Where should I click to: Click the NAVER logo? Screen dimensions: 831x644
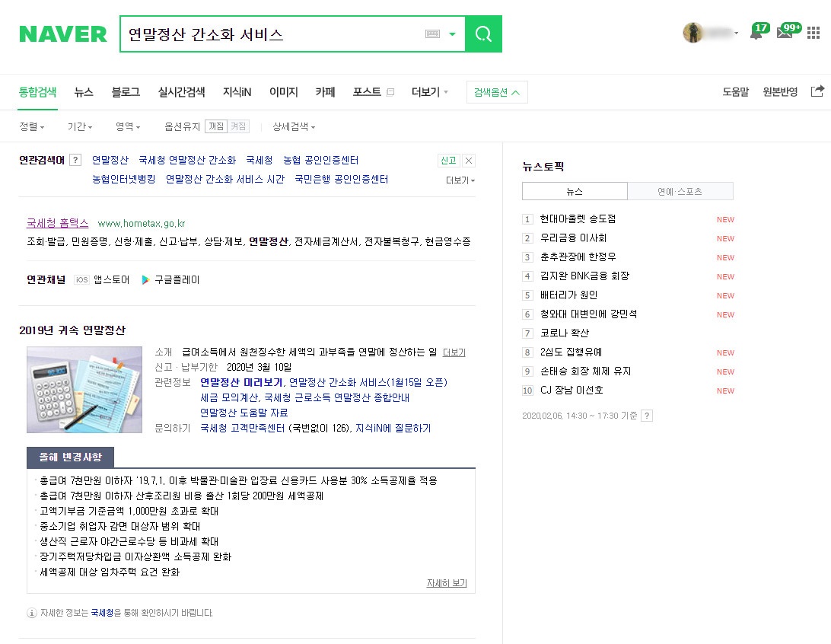[x=63, y=34]
